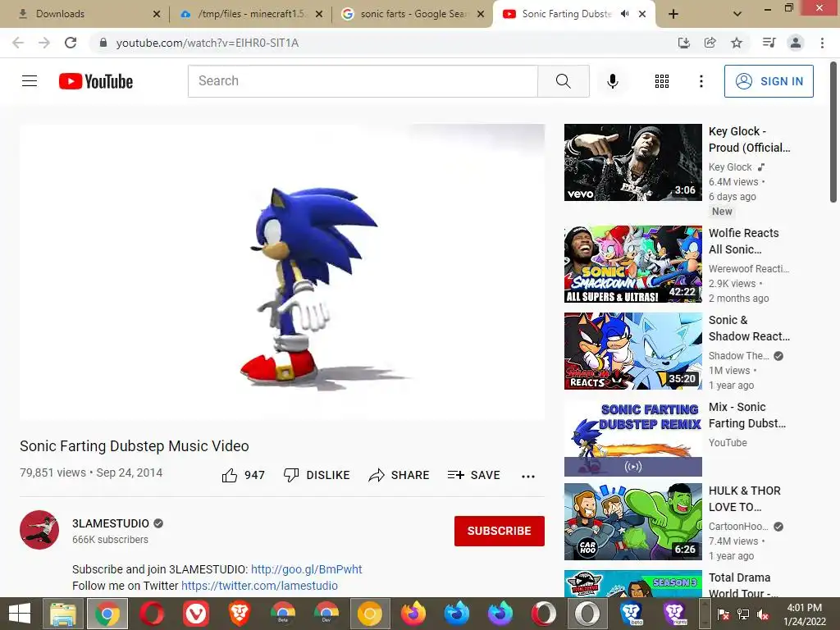Viewport: 840px width, 630px height.
Task: Close the sonic farts Google tab
Action: (x=481, y=14)
